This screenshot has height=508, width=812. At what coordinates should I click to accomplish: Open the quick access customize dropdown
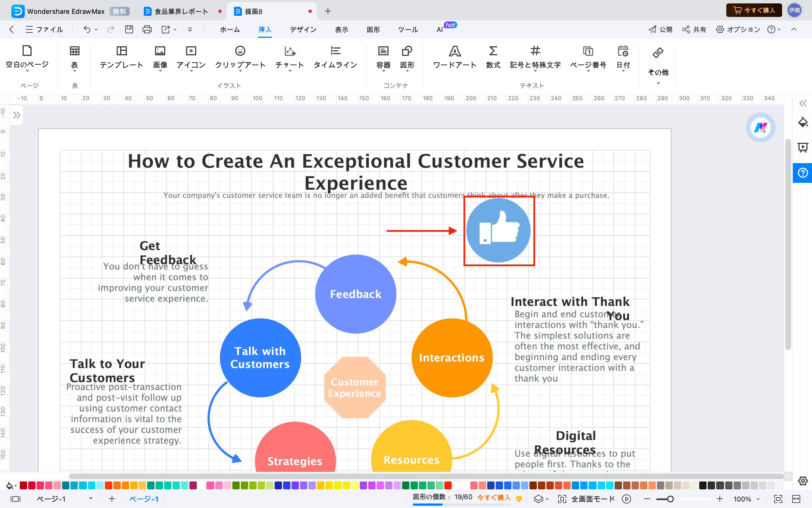[x=190, y=30]
